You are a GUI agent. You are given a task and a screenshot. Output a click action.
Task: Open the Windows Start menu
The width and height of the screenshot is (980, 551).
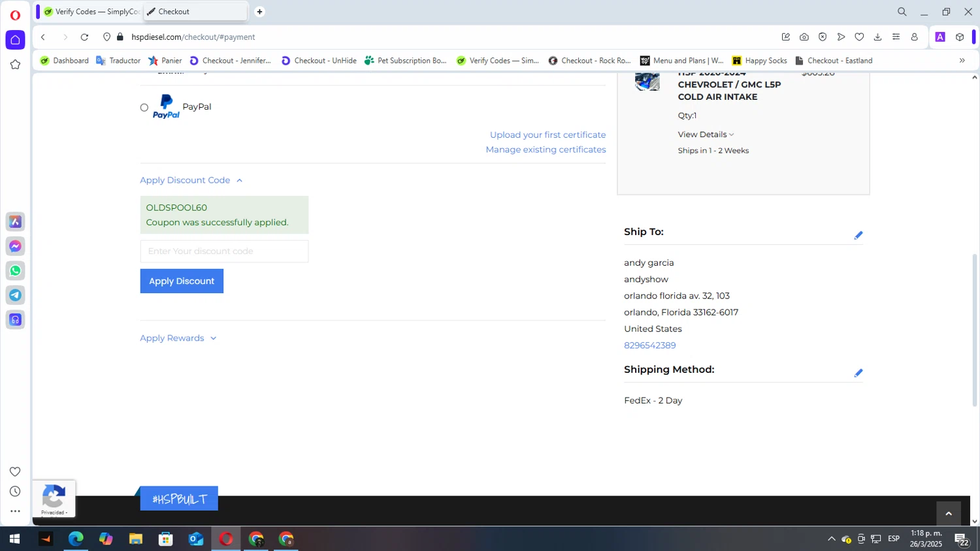pyautogui.click(x=14, y=539)
